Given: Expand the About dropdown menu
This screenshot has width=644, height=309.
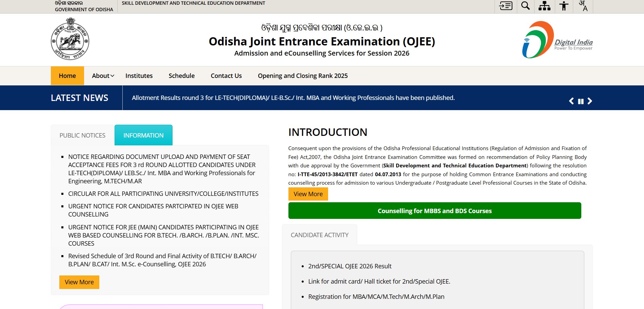Looking at the screenshot, I should (103, 76).
